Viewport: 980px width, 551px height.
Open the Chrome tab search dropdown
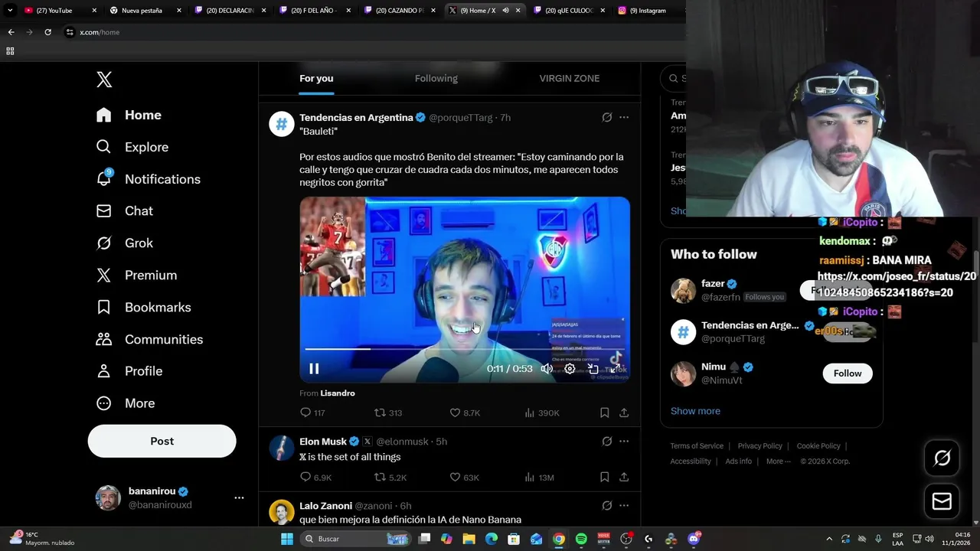click(x=10, y=11)
